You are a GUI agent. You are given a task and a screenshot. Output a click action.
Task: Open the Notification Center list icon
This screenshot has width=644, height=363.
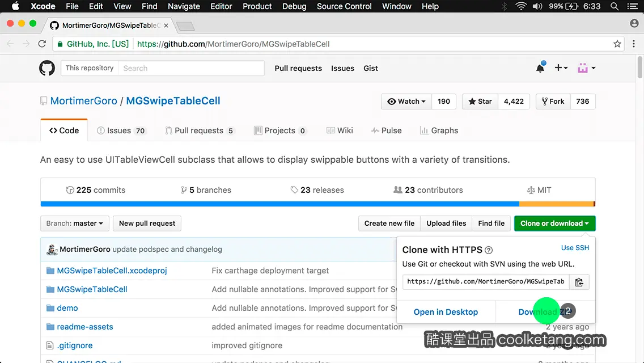click(633, 6)
